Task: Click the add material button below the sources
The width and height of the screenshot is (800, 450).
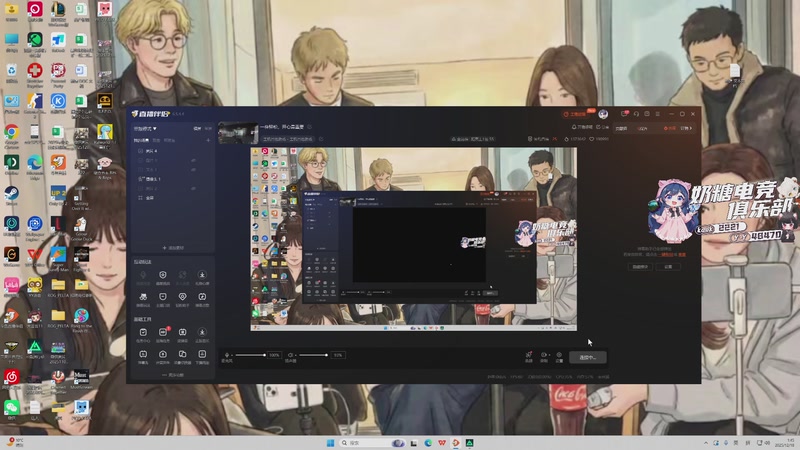Action: click(x=173, y=247)
